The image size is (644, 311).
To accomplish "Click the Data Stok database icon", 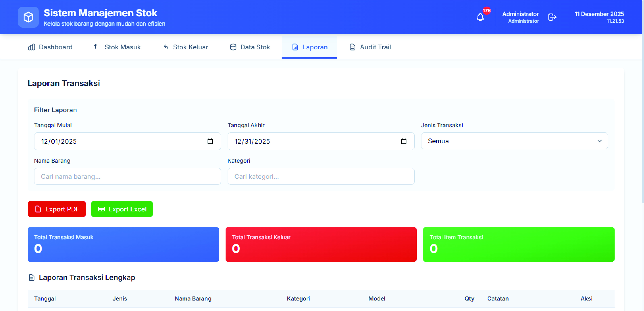I will tap(233, 47).
